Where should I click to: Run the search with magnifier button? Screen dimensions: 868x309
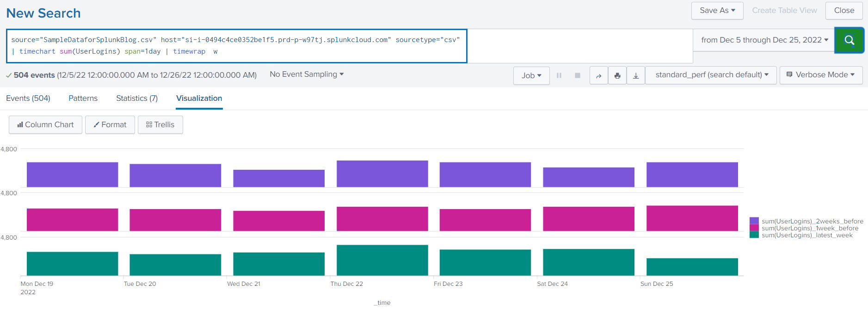(849, 40)
